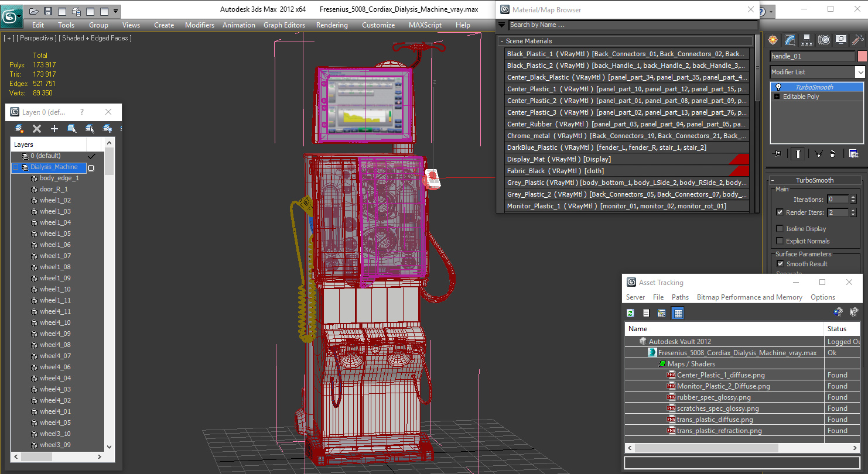Select Display_Mat material row
The height and width of the screenshot is (474, 868).
click(x=627, y=159)
